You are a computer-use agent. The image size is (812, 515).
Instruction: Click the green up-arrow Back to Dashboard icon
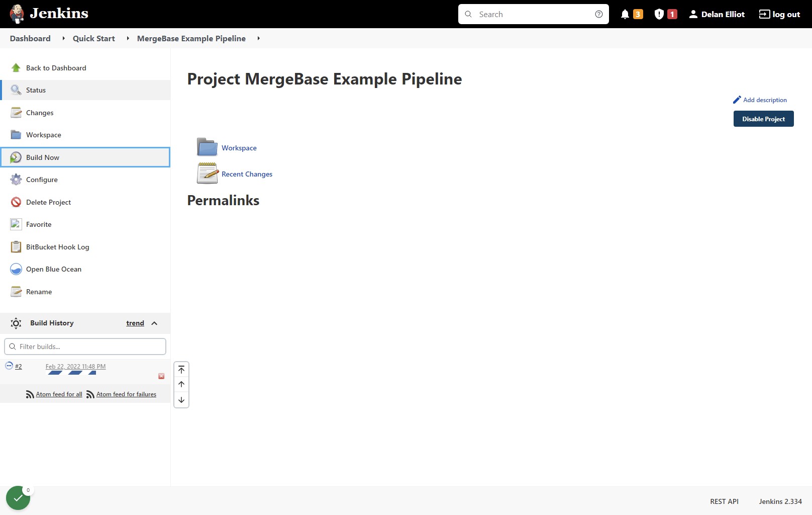tap(16, 68)
